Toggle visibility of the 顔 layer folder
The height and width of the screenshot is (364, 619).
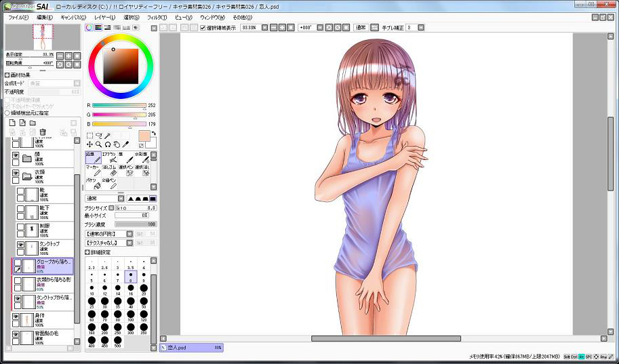(16, 155)
